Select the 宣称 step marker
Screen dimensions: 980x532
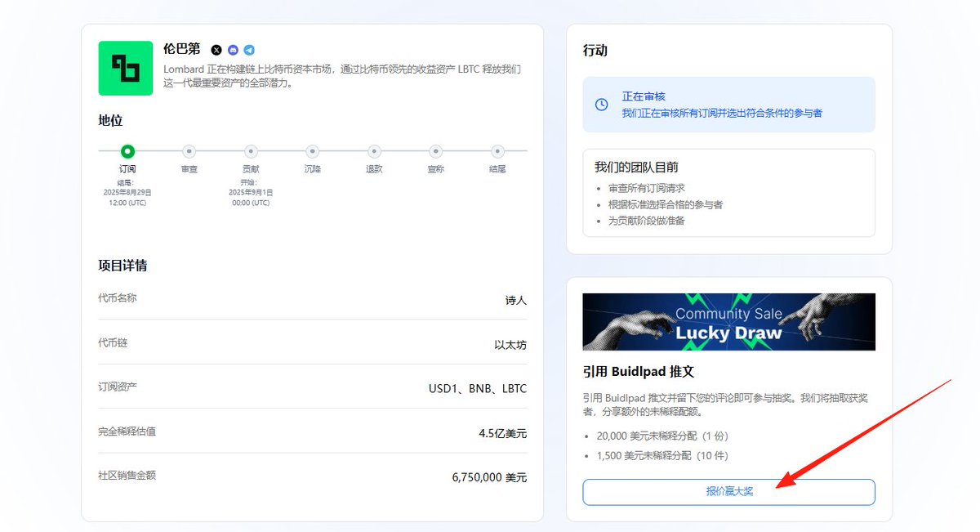(x=435, y=151)
